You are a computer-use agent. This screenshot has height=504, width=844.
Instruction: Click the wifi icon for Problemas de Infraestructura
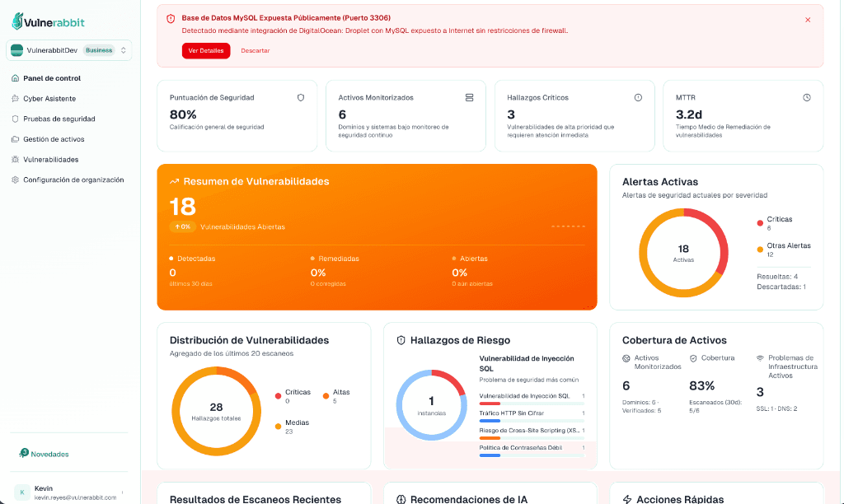pos(760,358)
